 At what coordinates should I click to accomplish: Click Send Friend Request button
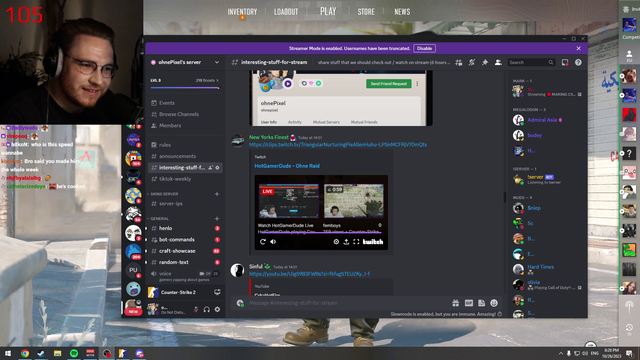click(389, 84)
